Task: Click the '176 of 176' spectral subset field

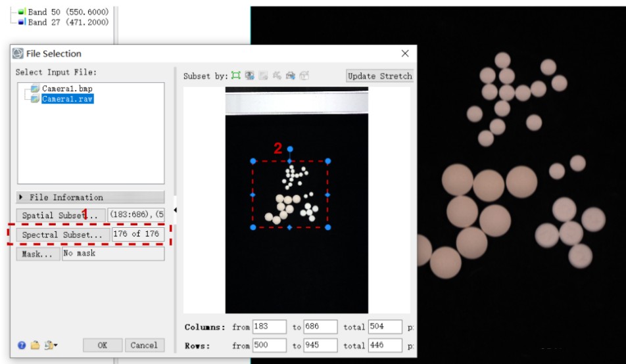Action: tap(138, 235)
